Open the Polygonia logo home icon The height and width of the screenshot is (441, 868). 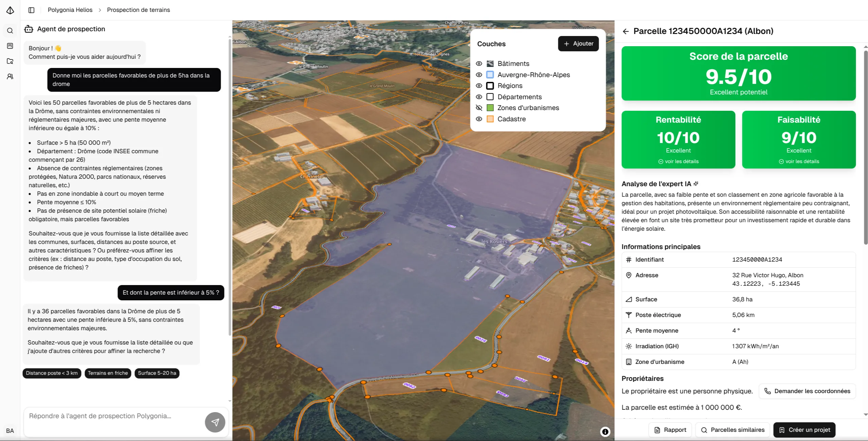[x=10, y=10]
